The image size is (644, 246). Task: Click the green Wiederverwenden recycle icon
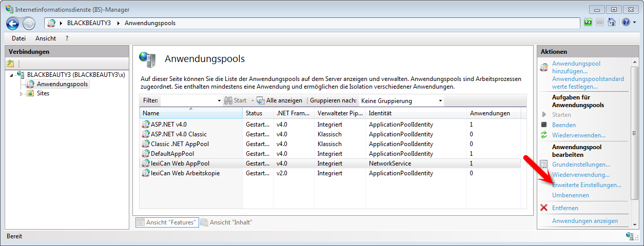(544, 135)
